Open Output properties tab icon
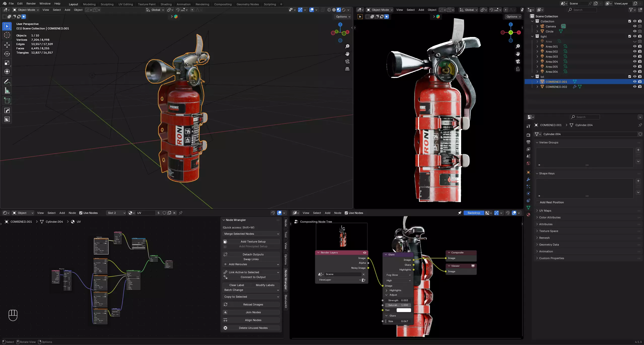The width and height of the screenshot is (644, 345). point(528,142)
